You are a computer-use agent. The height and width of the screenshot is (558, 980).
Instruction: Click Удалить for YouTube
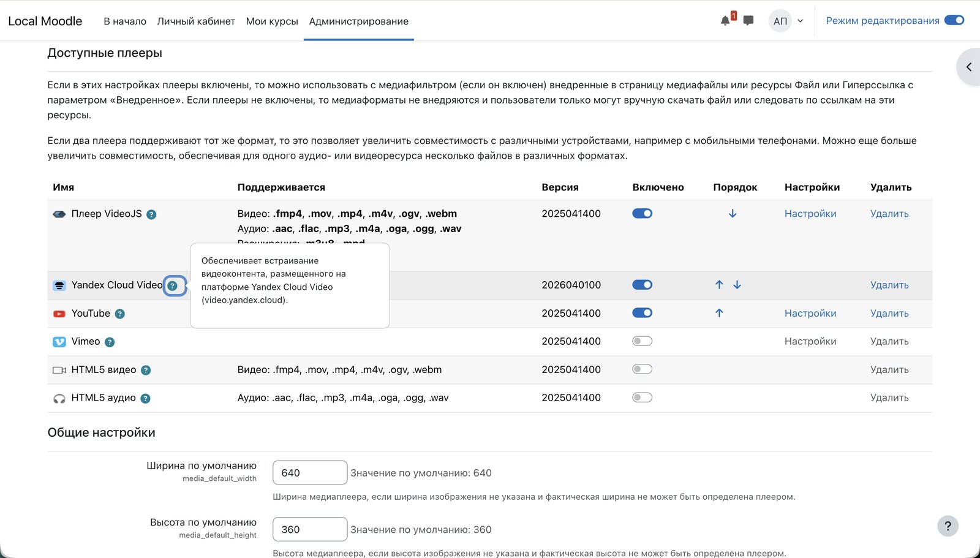pos(889,313)
